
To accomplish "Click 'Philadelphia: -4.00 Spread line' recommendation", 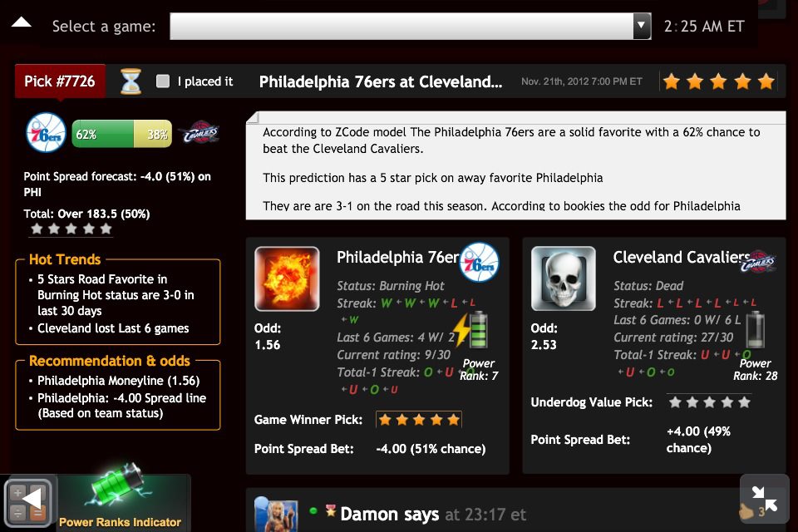I will 121,406.
